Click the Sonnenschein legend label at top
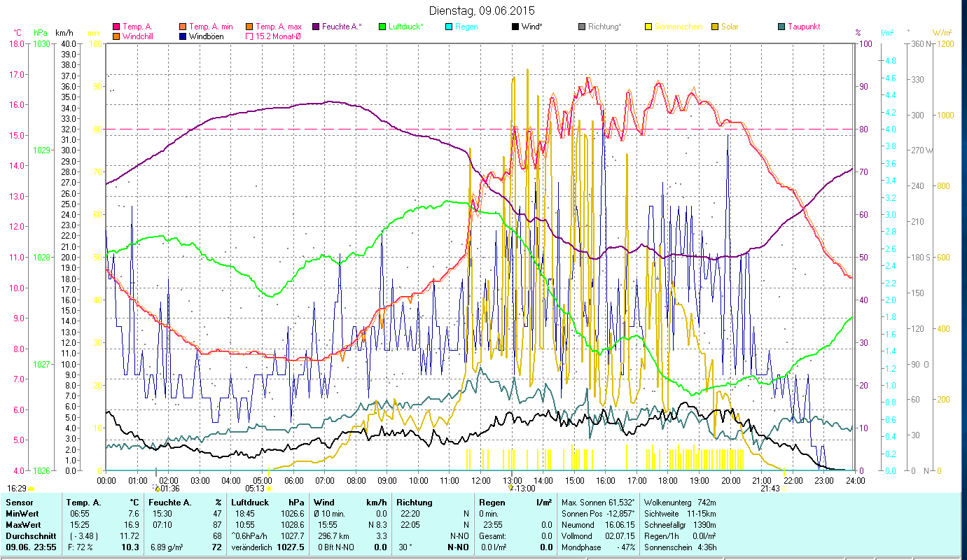The image size is (967, 560). coord(677,27)
